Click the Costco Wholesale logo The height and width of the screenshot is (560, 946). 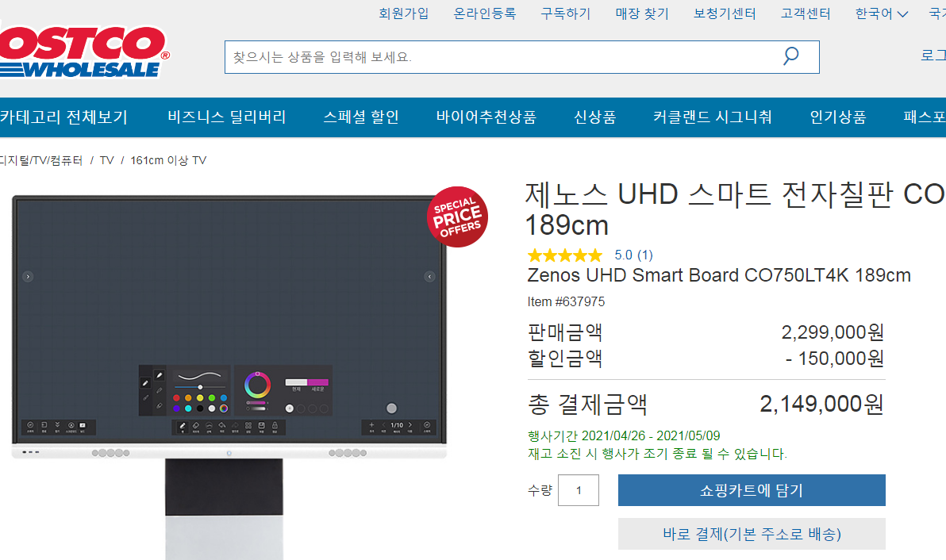[x=83, y=52]
